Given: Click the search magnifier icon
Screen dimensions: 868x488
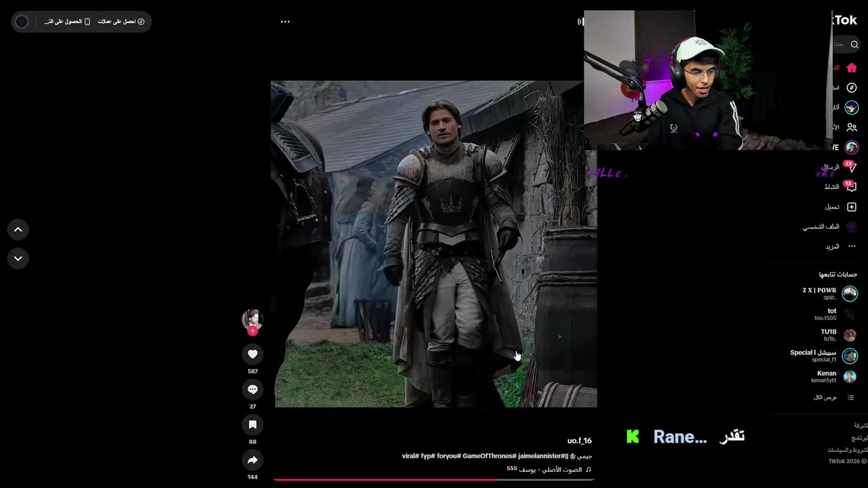Looking at the screenshot, I should (x=854, y=44).
